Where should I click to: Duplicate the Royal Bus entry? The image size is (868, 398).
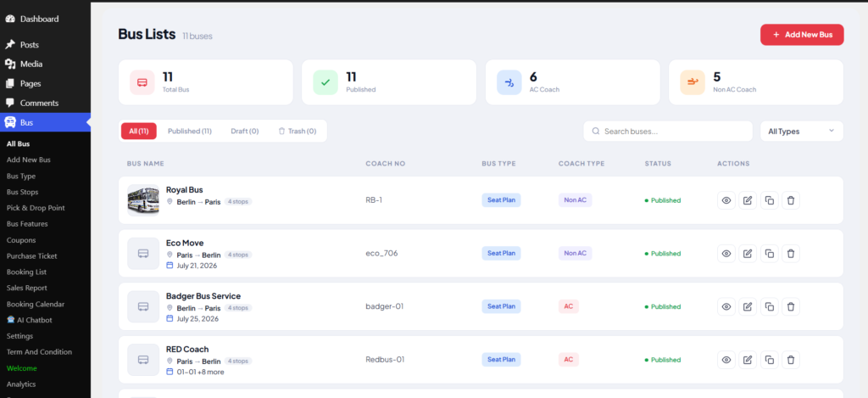pos(770,200)
